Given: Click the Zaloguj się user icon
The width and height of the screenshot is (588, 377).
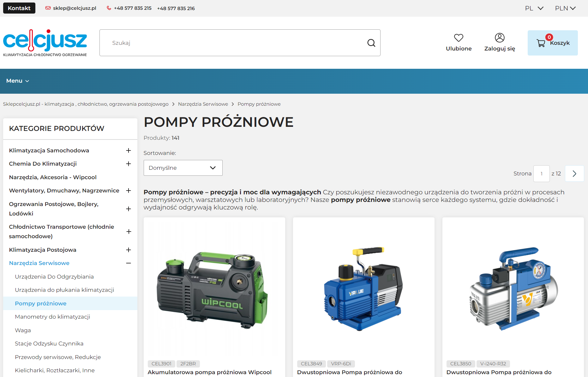Looking at the screenshot, I should tap(500, 38).
